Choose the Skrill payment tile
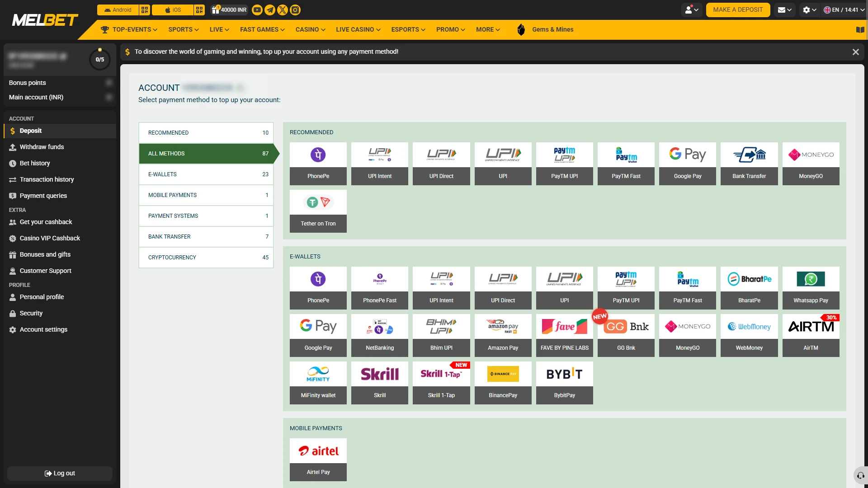 pos(380,383)
